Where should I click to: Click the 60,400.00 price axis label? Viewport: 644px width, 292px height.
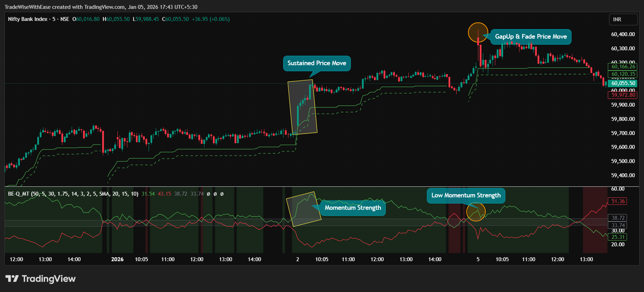(x=623, y=34)
